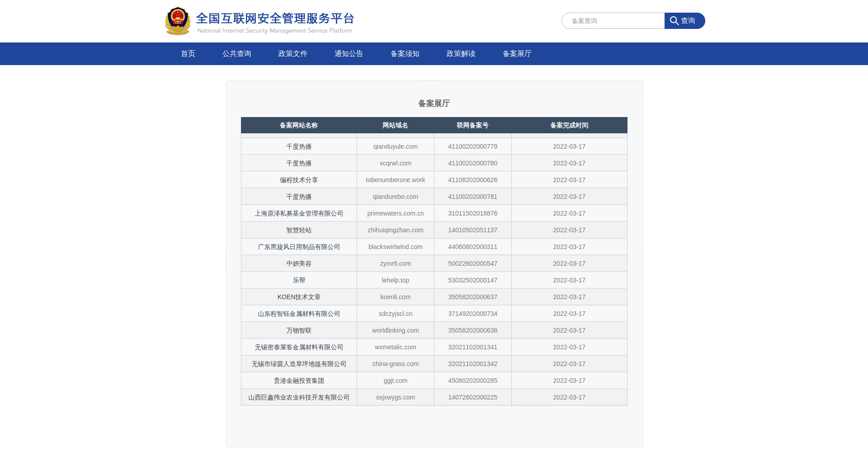
Task: Click the platform title 全国互联网安全管理服务平台
Action: 275,19
